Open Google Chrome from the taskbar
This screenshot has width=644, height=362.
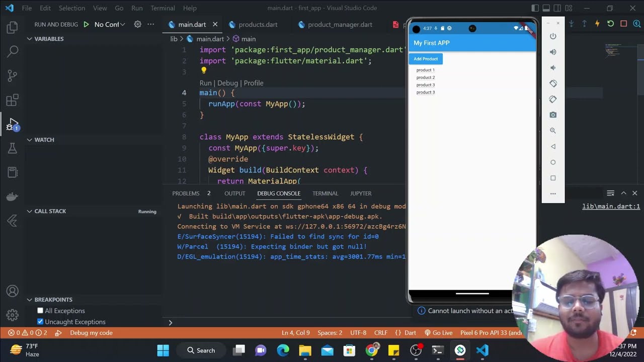pyautogui.click(x=372, y=350)
